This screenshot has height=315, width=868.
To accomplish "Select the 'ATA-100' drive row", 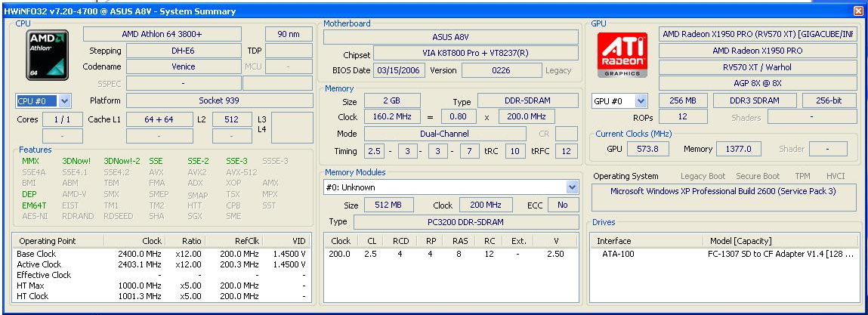I will point(724,254).
